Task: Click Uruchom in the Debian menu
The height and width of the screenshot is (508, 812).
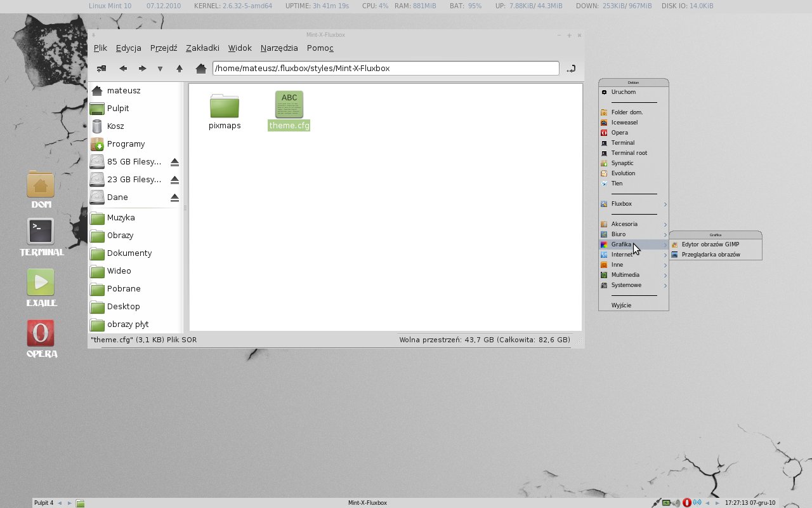Action: click(624, 91)
